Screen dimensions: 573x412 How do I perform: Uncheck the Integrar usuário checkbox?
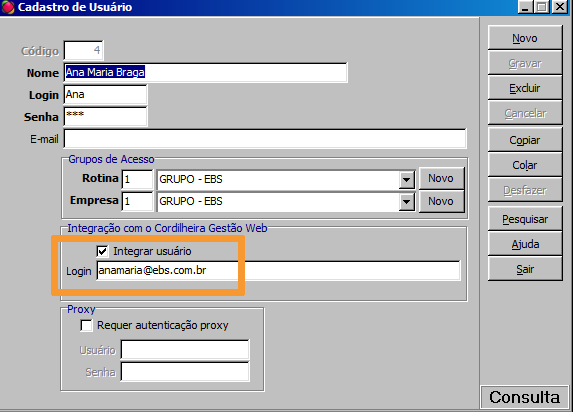pos(102,251)
